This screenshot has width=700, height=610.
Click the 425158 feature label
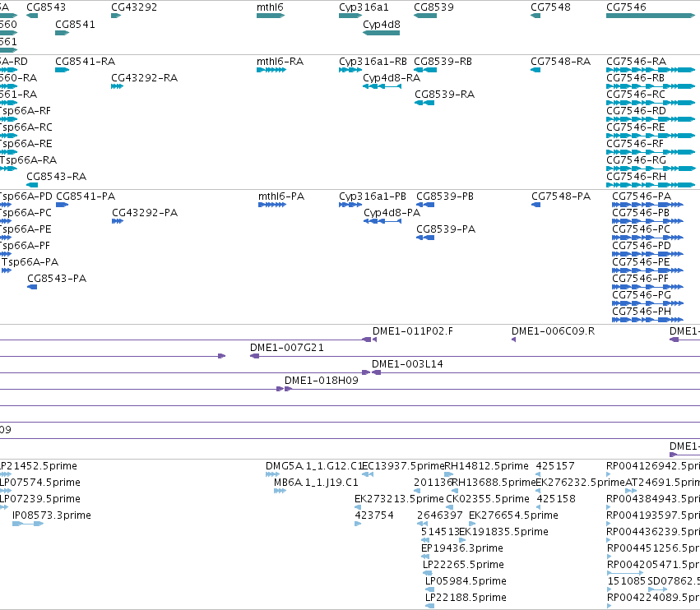(x=556, y=499)
